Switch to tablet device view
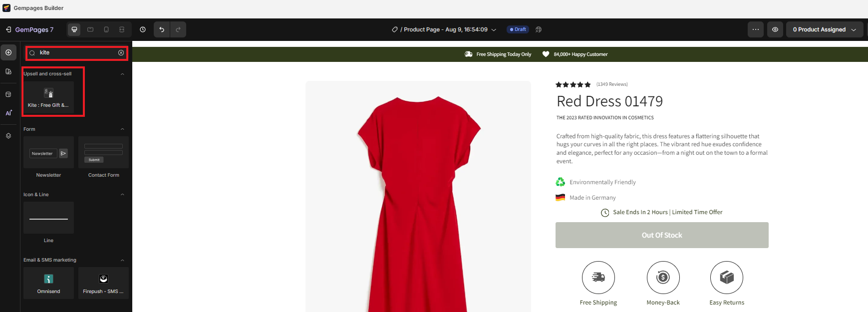Image resolution: width=868 pixels, height=312 pixels. [90, 29]
